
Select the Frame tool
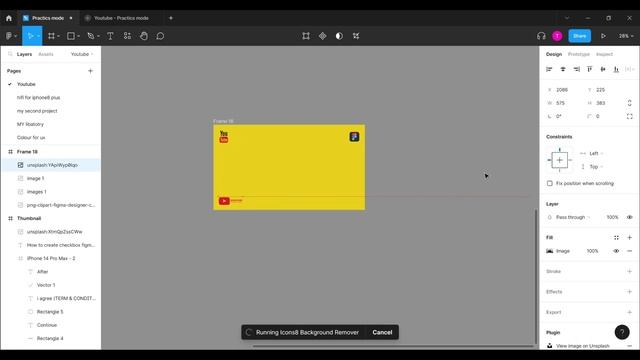(51, 36)
